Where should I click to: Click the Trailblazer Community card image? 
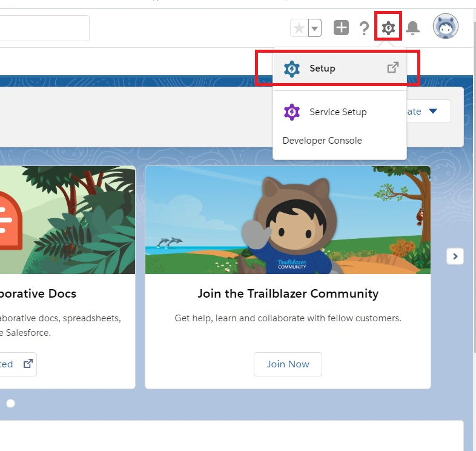[288, 219]
